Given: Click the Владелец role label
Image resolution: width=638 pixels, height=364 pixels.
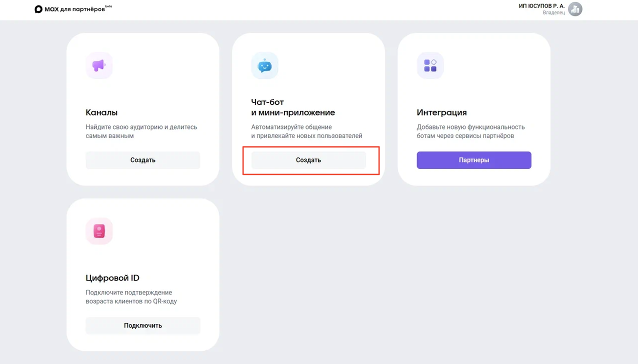Looking at the screenshot, I should [x=553, y=13].
